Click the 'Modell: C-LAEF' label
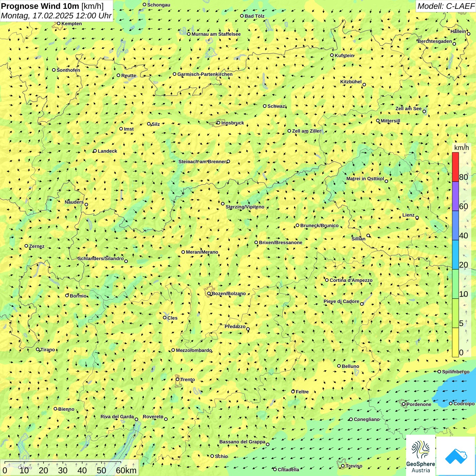 click(x=446, y=6)
